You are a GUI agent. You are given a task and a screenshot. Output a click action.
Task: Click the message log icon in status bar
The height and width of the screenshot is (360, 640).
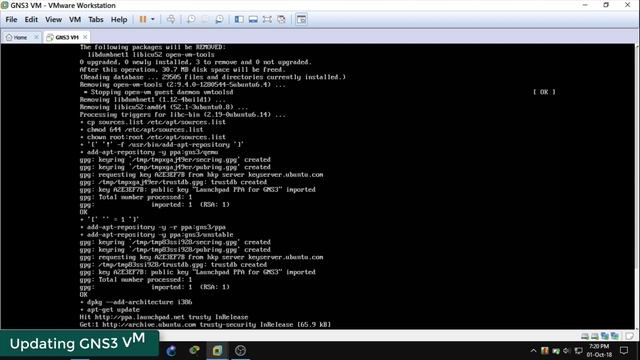629,336
